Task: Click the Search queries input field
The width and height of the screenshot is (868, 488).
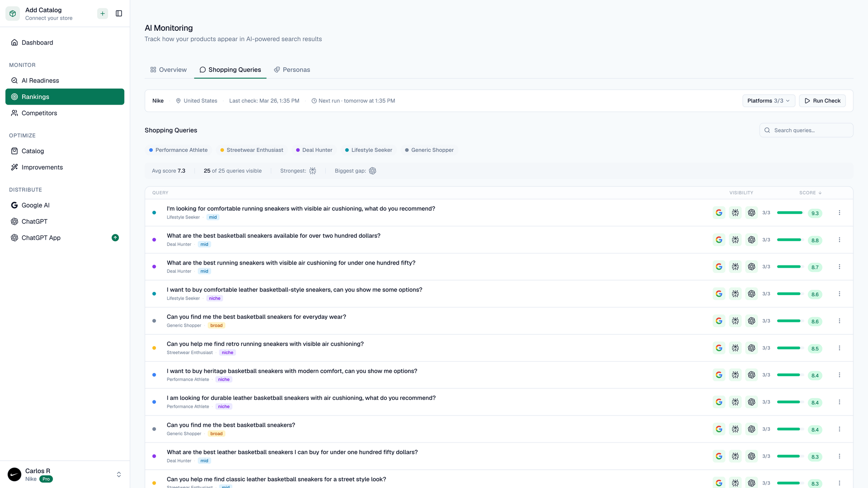Action: point(806,130)
